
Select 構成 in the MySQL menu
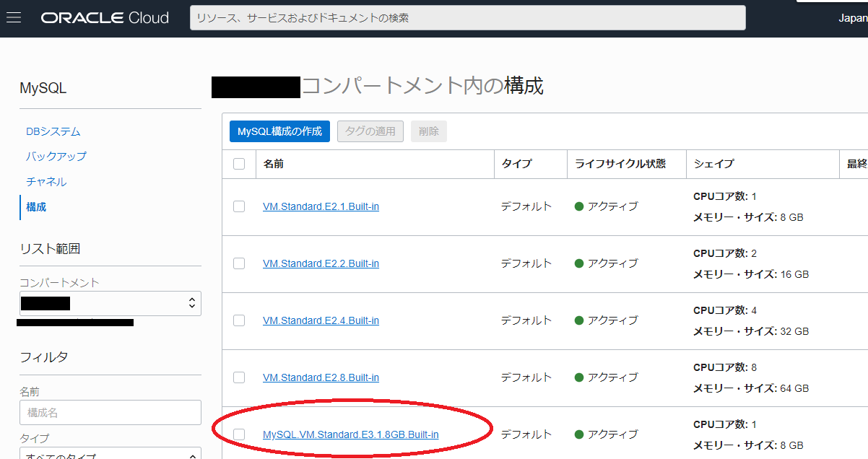click(x=36, y=206)
